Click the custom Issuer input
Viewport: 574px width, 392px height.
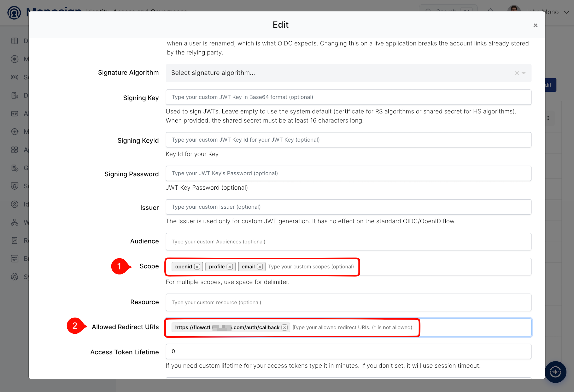348,207
